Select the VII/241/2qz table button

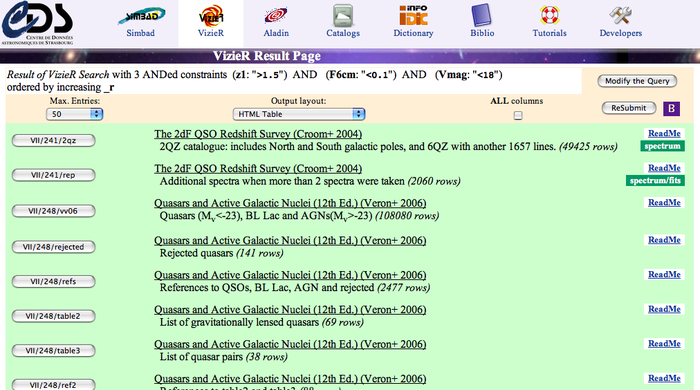pos(54,140)
